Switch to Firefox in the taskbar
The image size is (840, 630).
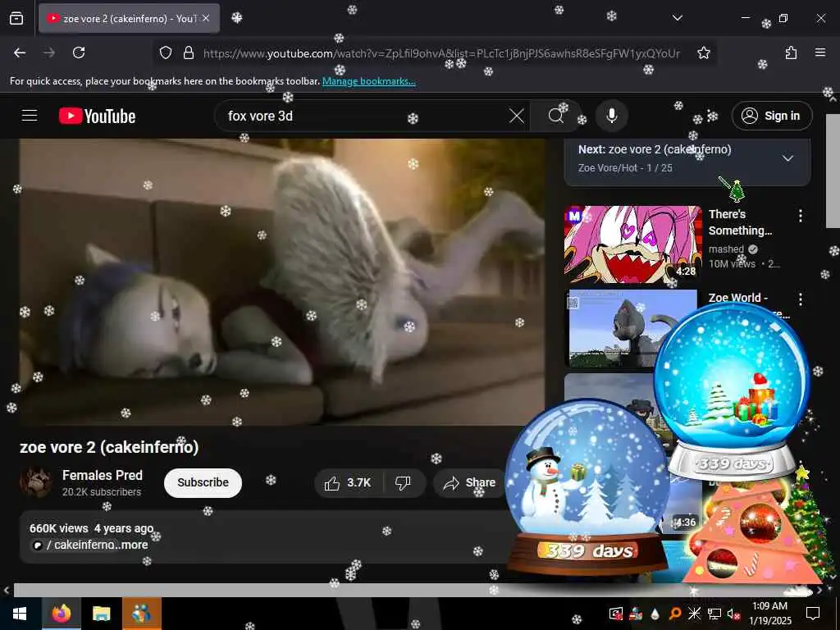[x=61, y=614]
